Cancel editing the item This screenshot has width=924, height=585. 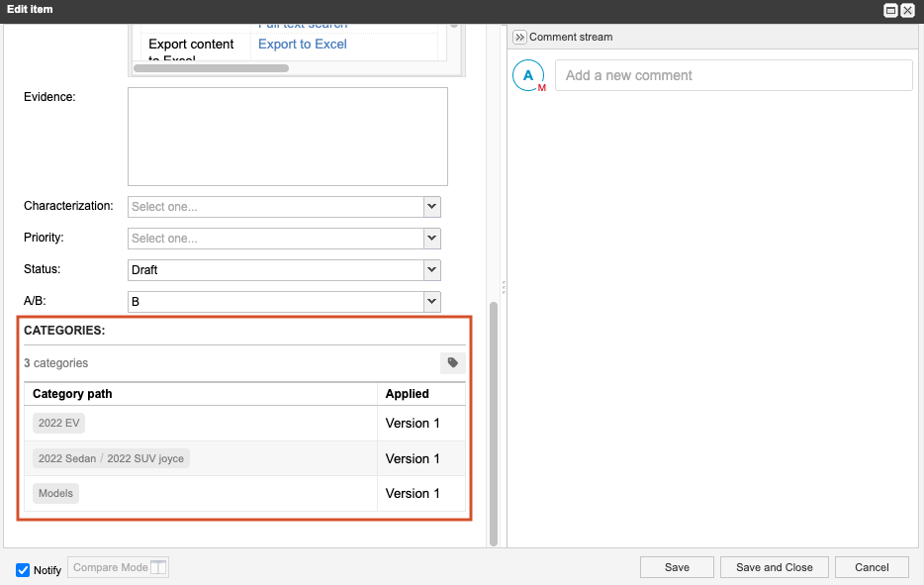pyautogui.click(x=872, y=567)
